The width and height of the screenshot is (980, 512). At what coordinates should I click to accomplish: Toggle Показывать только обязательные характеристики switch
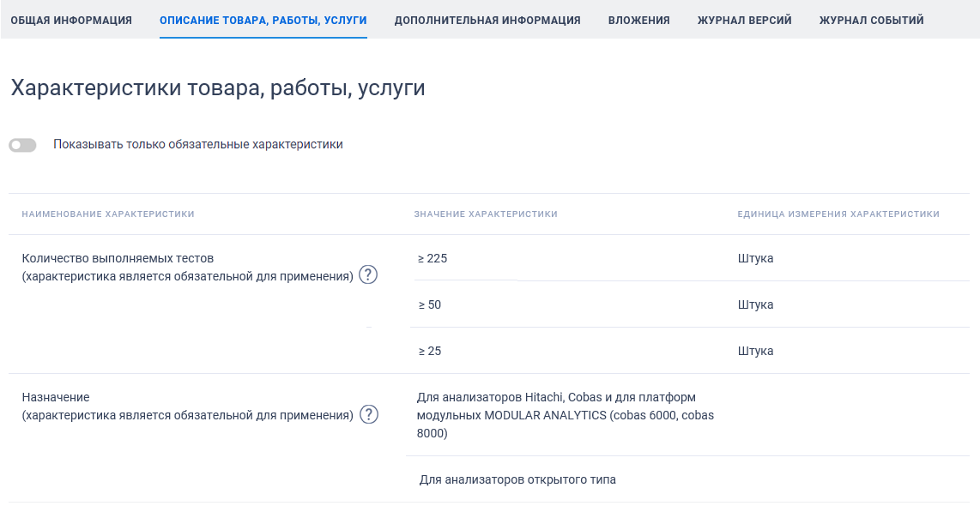coord(22,145)
